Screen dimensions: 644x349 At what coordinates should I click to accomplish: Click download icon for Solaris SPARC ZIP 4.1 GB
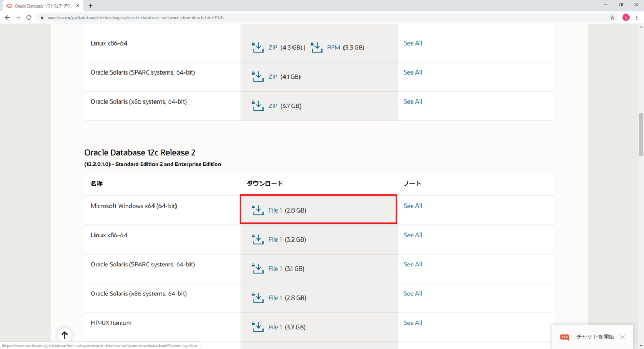coord(258,77)
